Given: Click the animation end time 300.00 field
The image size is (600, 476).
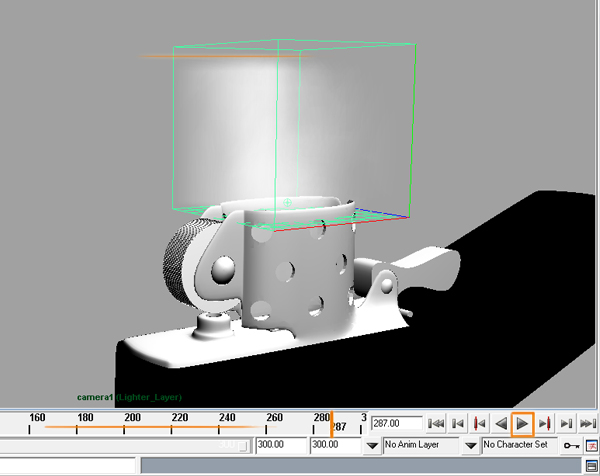Looking at the screenshot, I should click(335, 445).
